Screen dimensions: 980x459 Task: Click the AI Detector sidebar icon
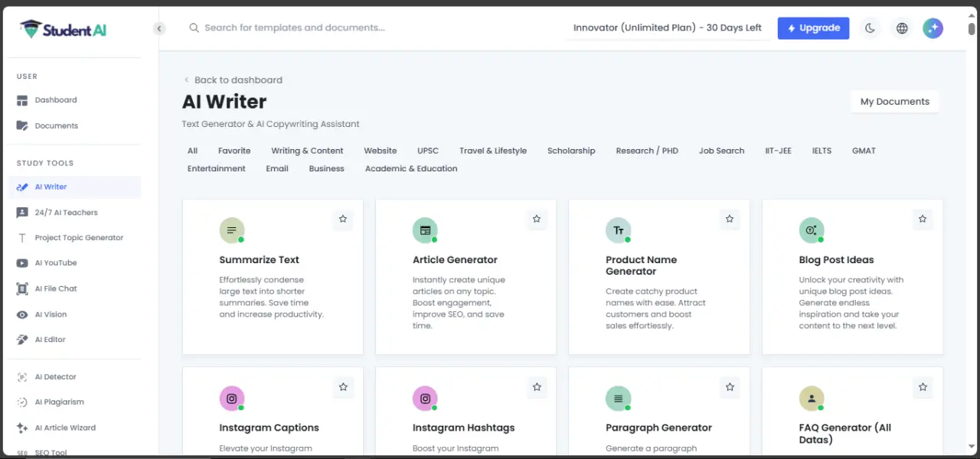pos(22,377)
